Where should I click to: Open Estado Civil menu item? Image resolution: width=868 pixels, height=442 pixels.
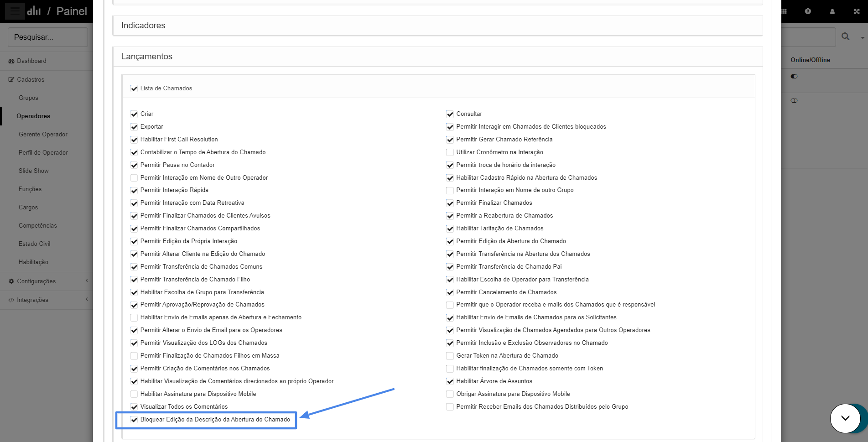[x=34, y=244]
